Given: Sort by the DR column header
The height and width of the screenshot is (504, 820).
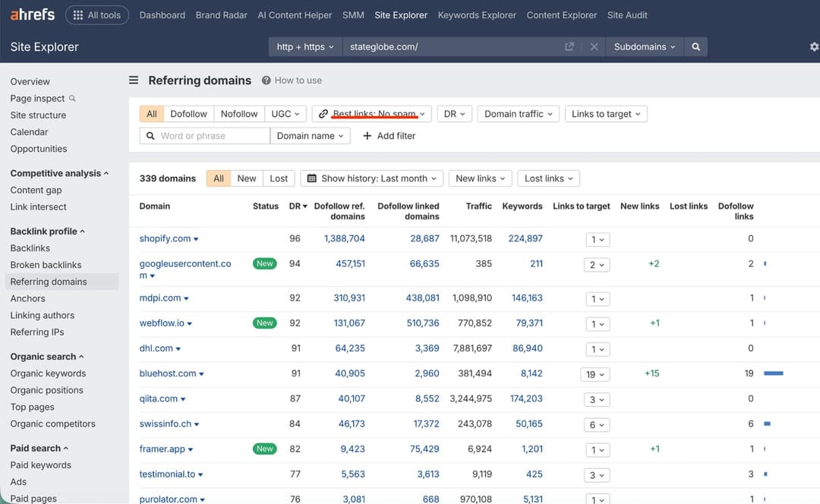Looking at the screenshot, I should [298, 206].
